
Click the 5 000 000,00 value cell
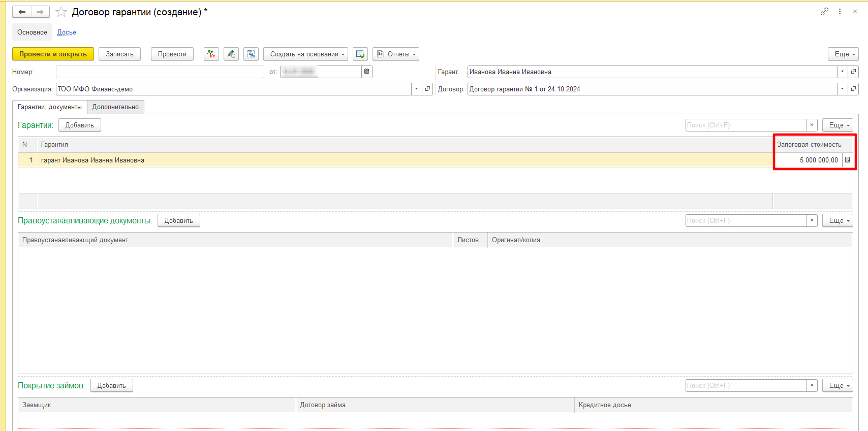tap(808, 160)
